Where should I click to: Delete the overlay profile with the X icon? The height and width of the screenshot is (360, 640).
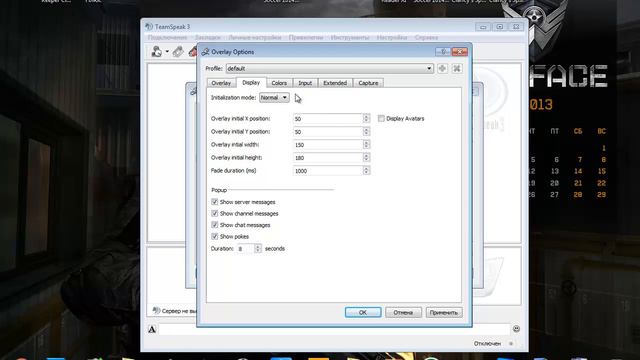(457, 69)
